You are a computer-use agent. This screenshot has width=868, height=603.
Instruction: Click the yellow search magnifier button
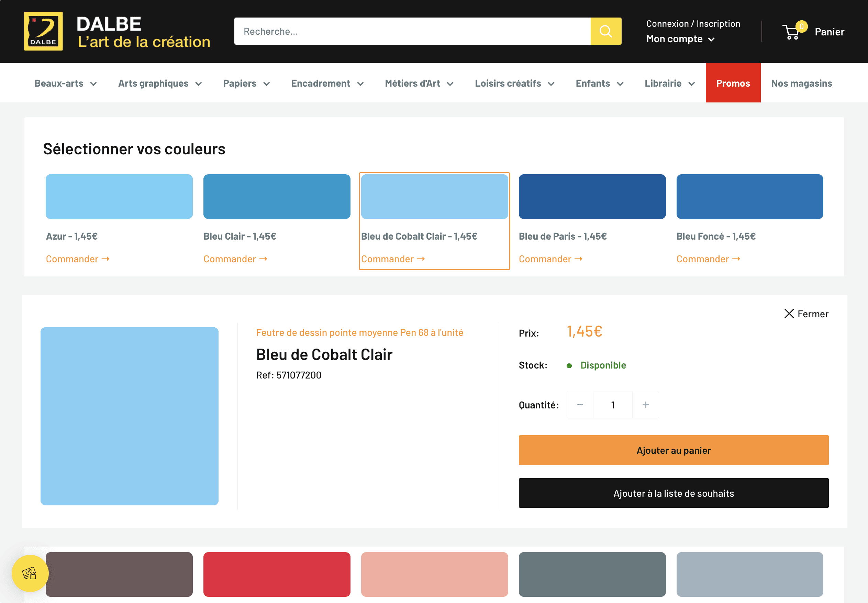[605, 31]
